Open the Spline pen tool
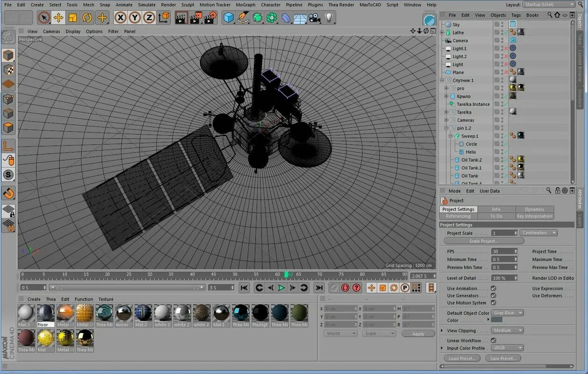Viewport: 588px width, 374px height. click(243, 18)
